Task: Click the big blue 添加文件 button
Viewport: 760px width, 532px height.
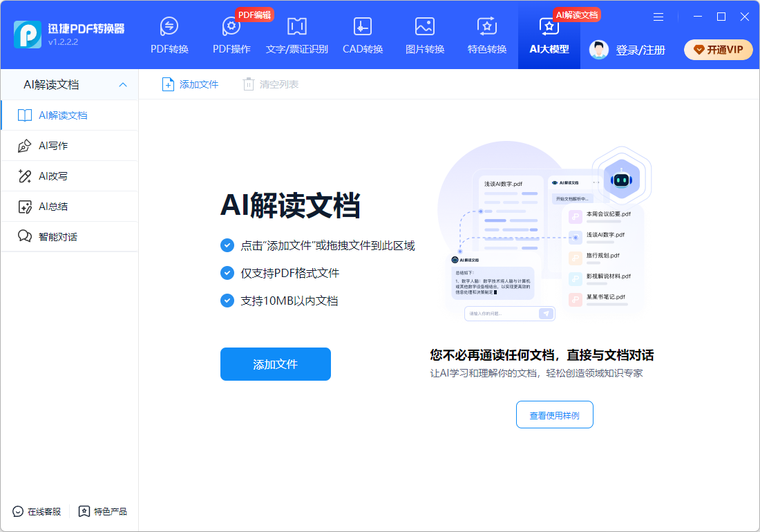Action: (275, 364)
